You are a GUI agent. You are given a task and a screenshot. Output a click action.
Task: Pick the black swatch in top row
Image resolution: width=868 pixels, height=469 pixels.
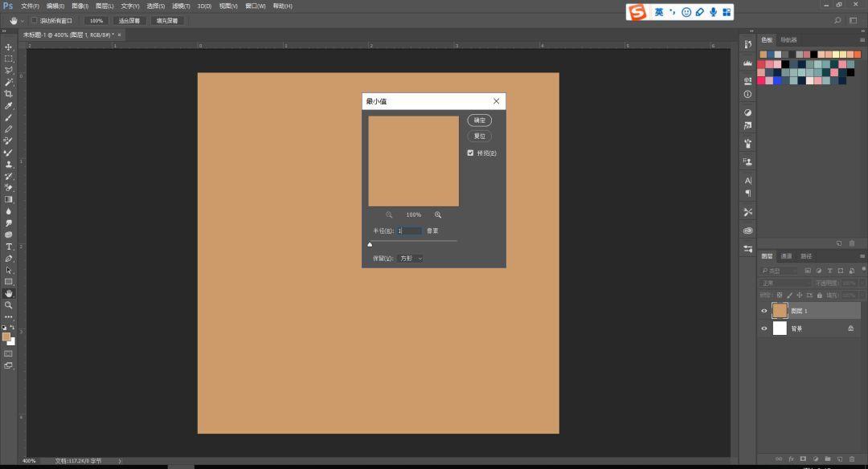[813, 54]
